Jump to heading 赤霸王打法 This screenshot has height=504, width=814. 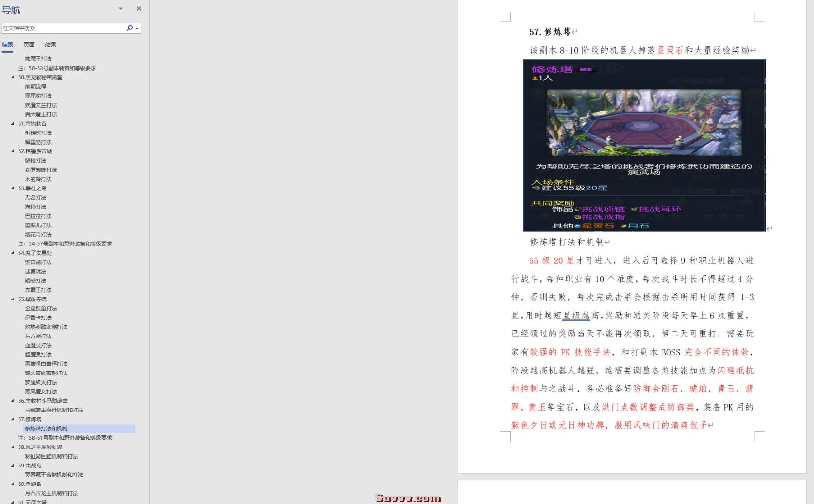[38, 290]
